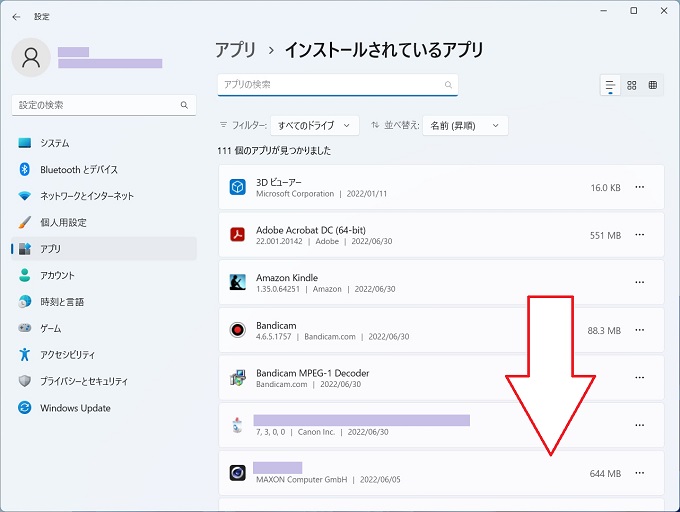Image resolution: width=680 pixels, height=512 pixels.
Task: Open プライバシーとセキュリティ settings
Action: (x=104, y=381)
